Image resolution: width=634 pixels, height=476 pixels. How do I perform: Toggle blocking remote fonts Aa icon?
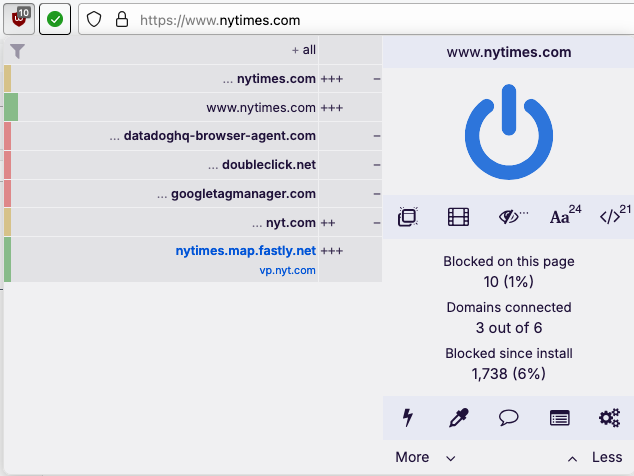tap(565, 215)
